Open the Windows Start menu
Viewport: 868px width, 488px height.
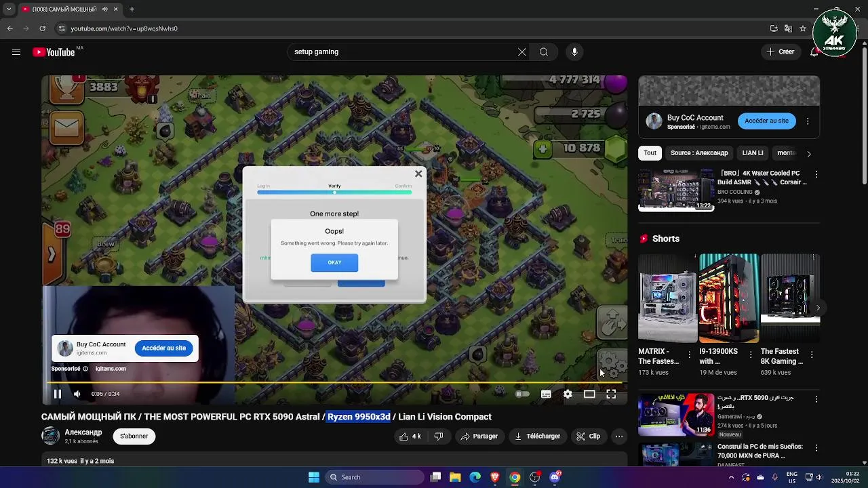(x=314, y=477)
